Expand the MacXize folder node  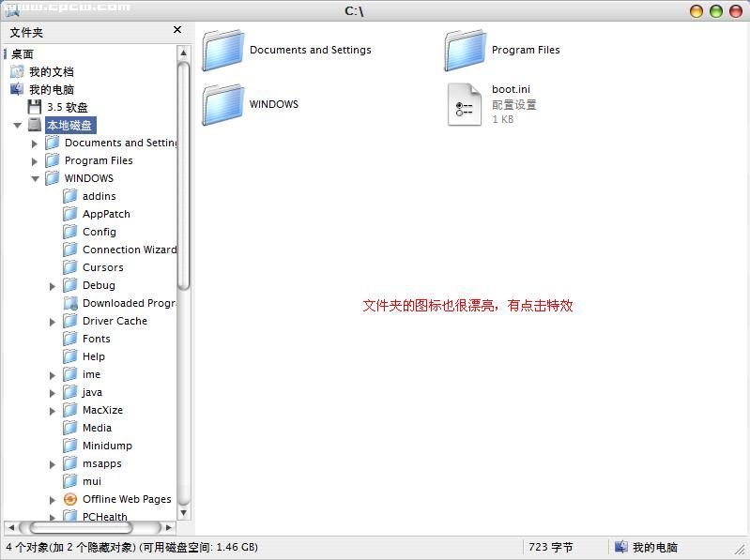pyautogui.click(x=53, y=411)
